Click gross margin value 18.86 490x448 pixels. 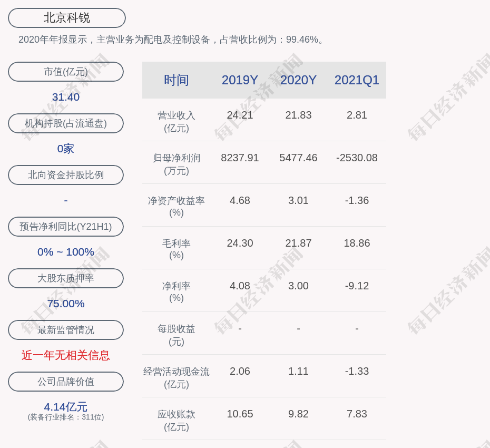click(x=357, y=243)
